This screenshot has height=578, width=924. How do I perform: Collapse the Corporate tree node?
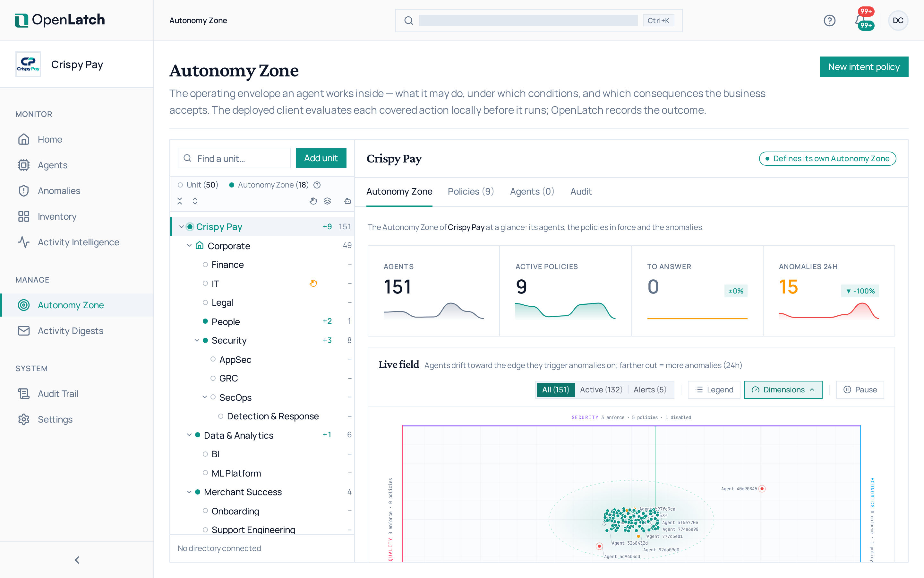click(x=189, y=245)
